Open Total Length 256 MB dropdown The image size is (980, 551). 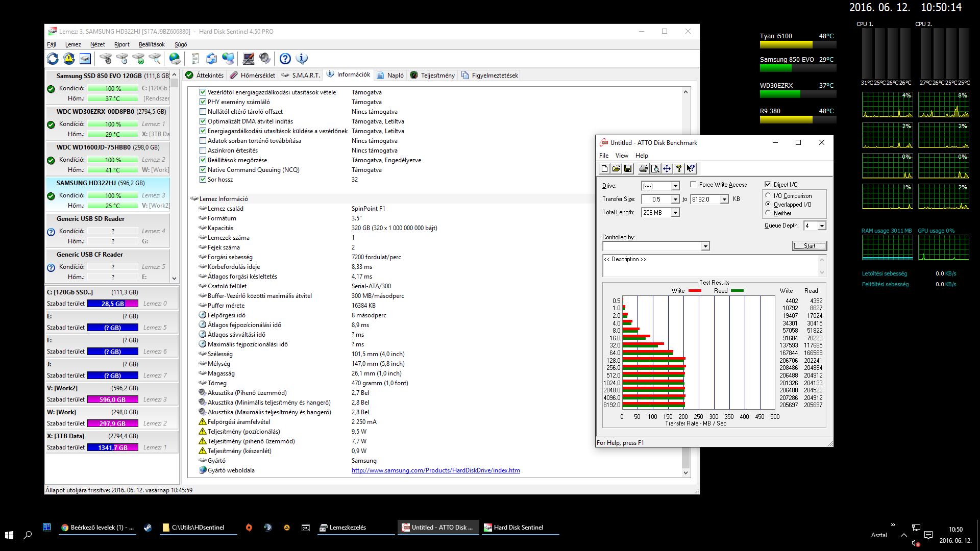point(675,213)
